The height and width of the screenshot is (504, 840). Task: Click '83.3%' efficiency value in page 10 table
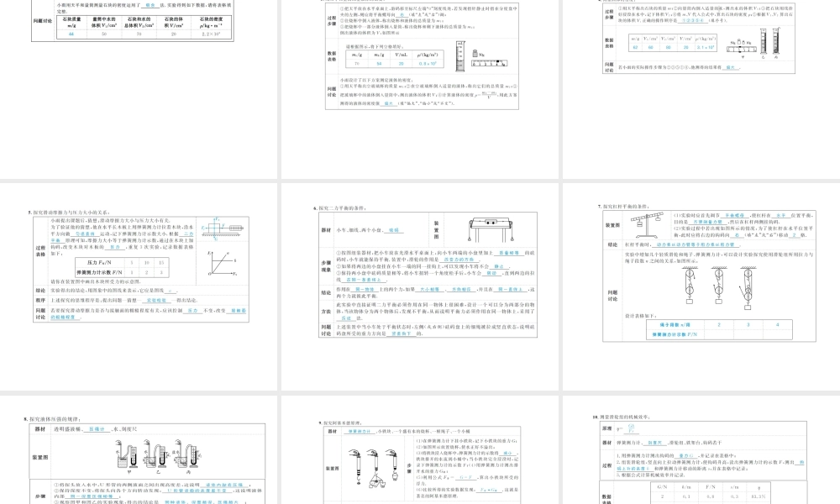tap(758, 496)
